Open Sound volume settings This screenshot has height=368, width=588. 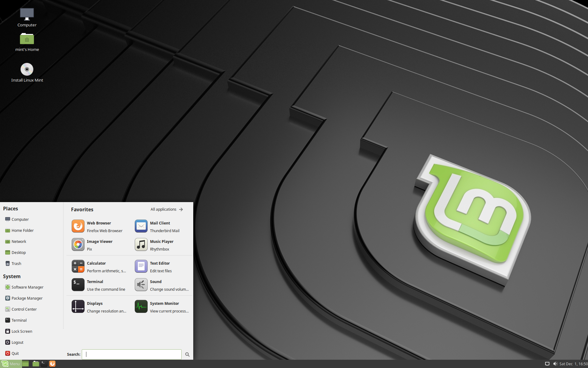[x=161, y=285]
